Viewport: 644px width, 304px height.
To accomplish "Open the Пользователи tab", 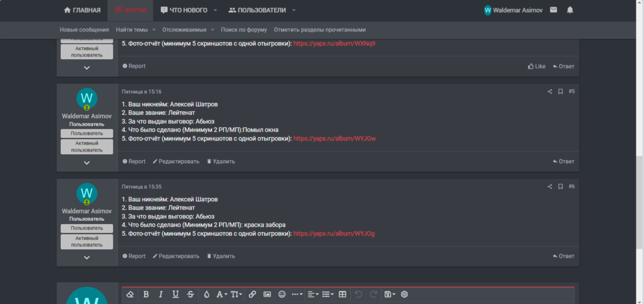I will coord(257,10).
